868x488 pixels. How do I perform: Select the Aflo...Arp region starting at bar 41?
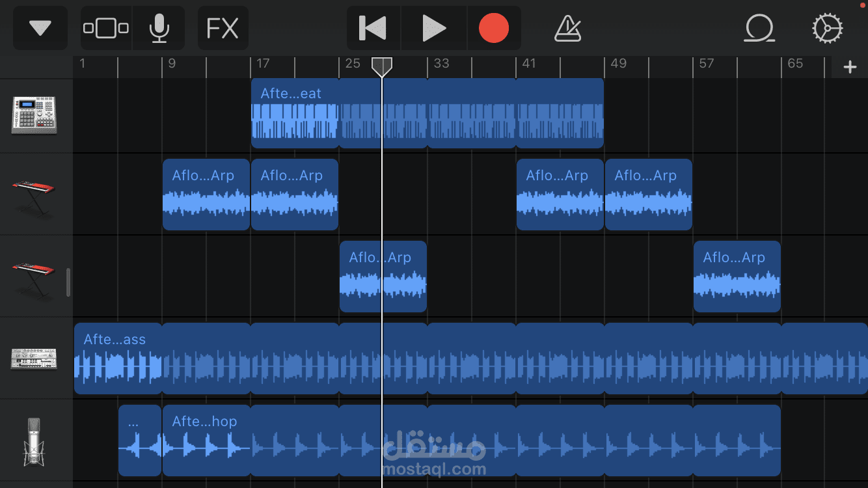(x=560, y=195)
